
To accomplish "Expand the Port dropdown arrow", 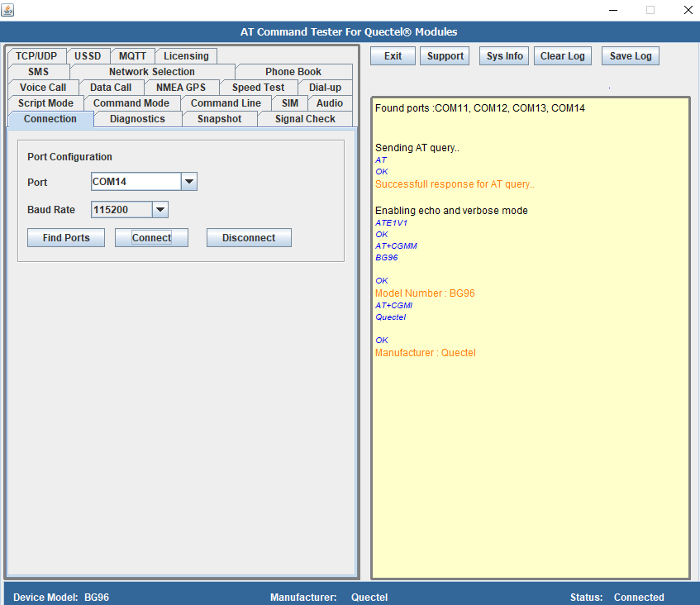I will [x=189, y=182].
